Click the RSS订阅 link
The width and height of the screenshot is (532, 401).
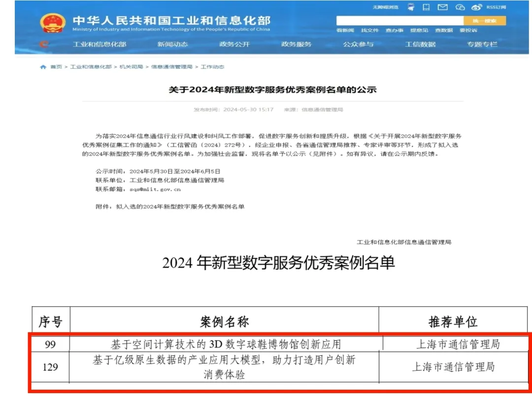[x=496, y=7]
